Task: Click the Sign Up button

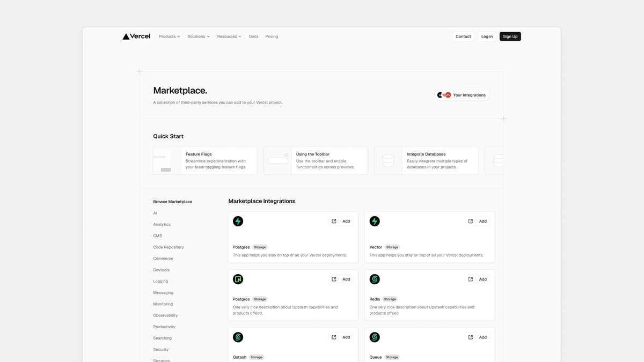Action: coord(510,36)
